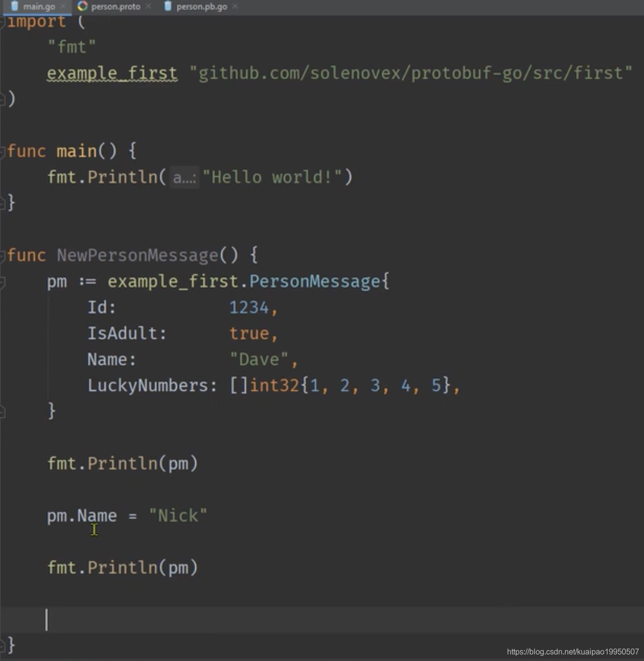Select the active main.go tab

(39, 6)
